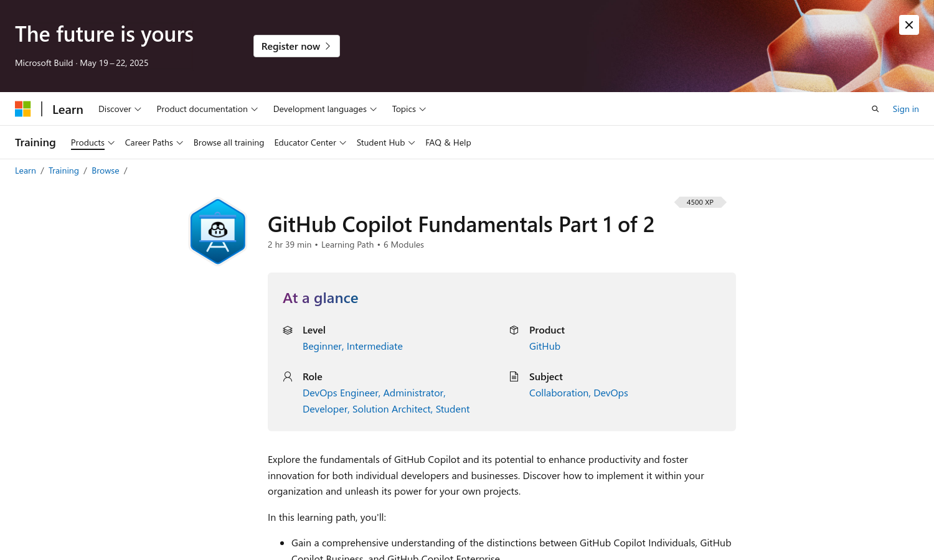Expand the Career Paths menu
This screenshot has height=560, width=934.
154,142
